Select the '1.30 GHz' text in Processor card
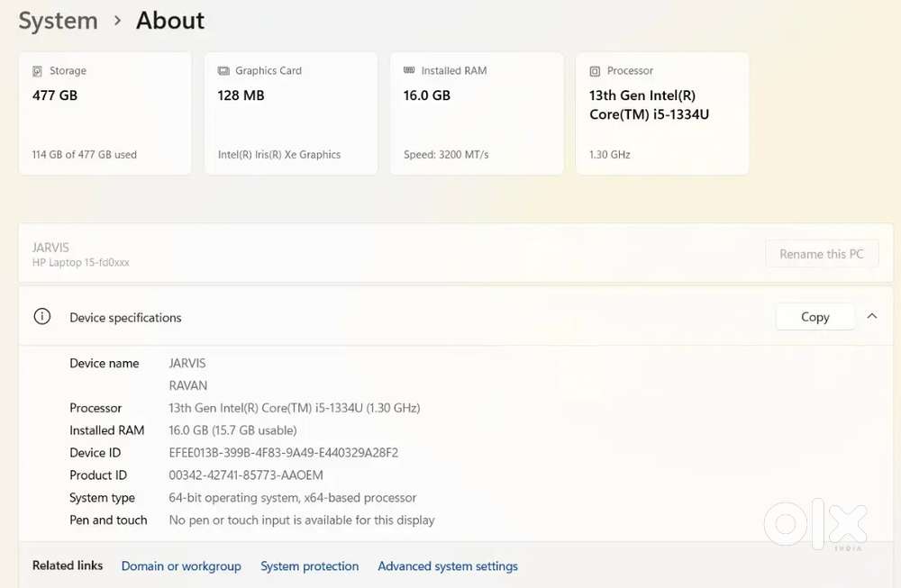This screenshot has height=588, width=901. click(x=610, y=155)
